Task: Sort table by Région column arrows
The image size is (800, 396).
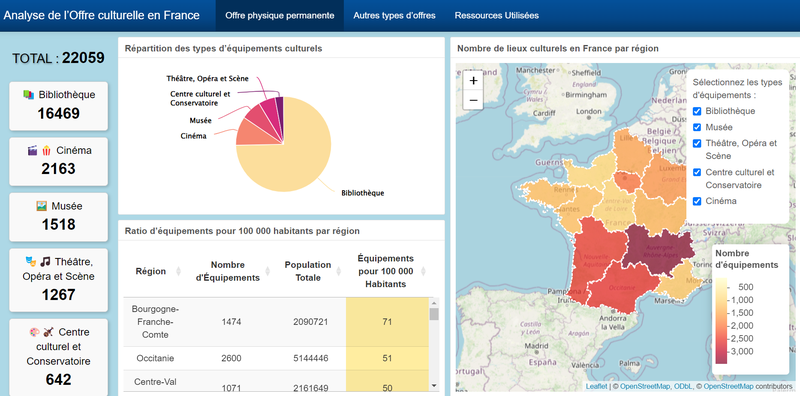Action: point(179,271)
